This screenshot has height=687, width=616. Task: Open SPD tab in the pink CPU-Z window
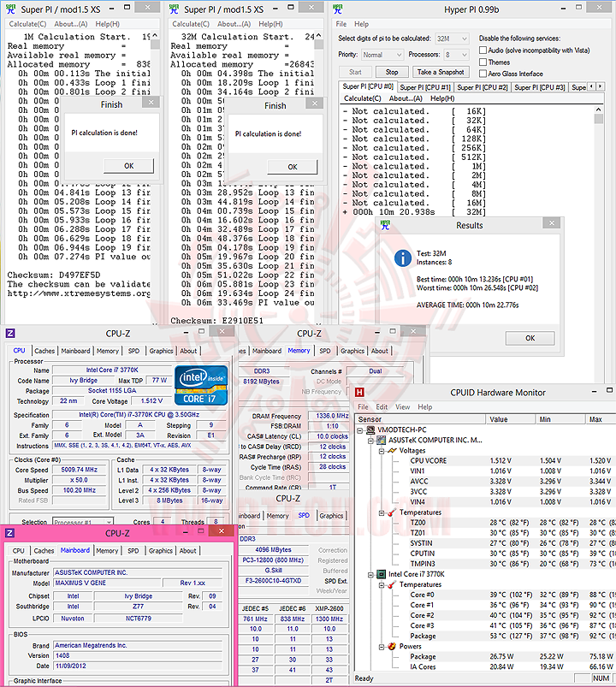(x=133, y=551)
